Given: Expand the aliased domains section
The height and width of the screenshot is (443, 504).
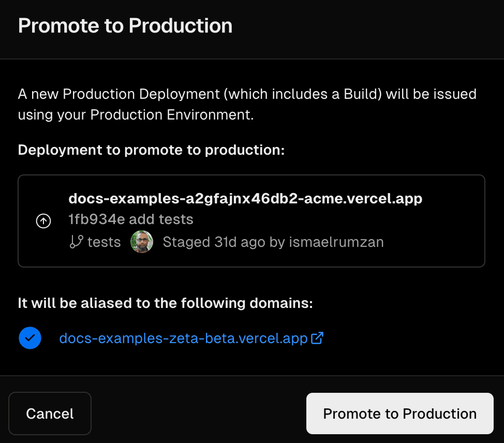Looking at the screenshot, I should pos(165,303).
